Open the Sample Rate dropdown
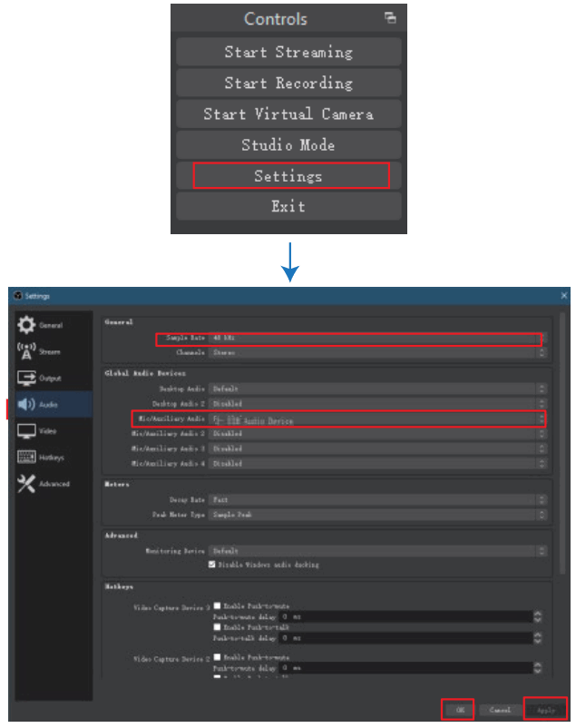 [x=378, y=338]
